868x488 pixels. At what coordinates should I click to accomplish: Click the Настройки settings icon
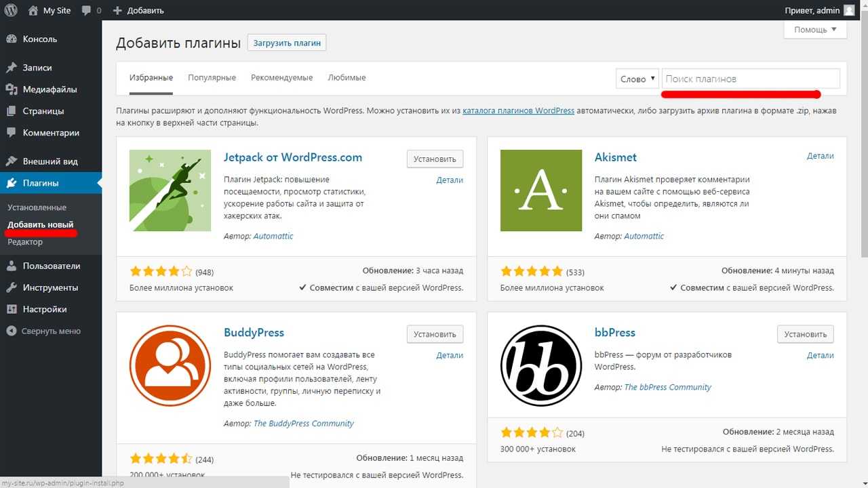point(12,309)
